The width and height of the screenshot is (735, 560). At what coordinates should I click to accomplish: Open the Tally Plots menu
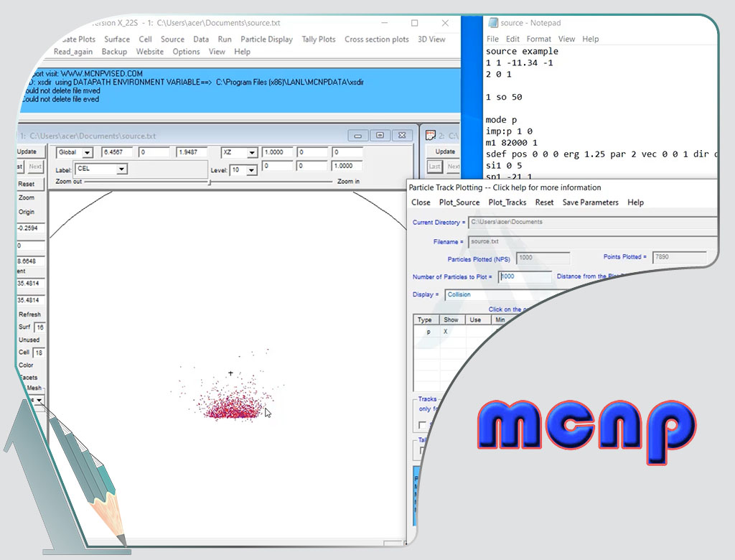[318, 39]
